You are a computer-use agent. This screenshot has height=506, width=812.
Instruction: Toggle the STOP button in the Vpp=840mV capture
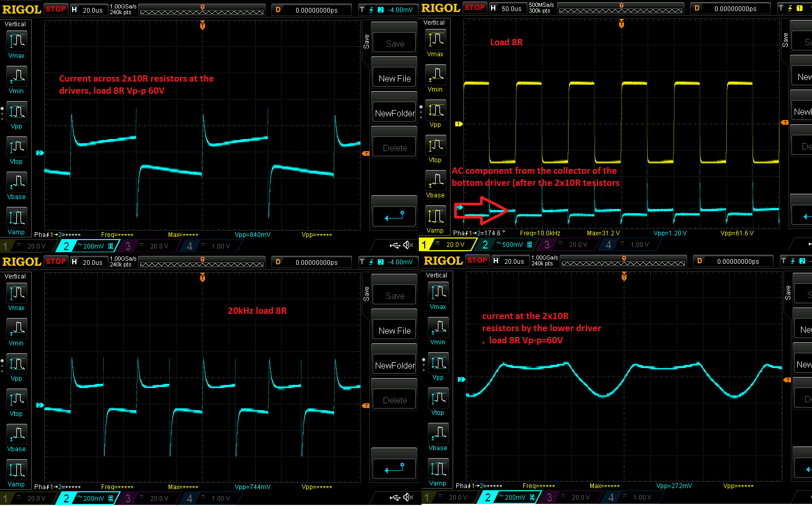click(x=56, y=9)
